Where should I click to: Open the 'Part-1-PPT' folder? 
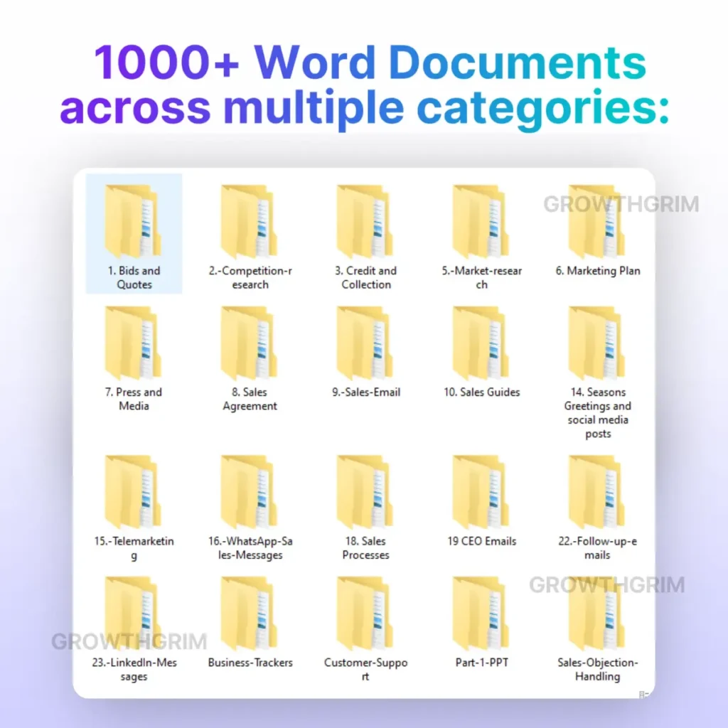click(x=481, y=614)
